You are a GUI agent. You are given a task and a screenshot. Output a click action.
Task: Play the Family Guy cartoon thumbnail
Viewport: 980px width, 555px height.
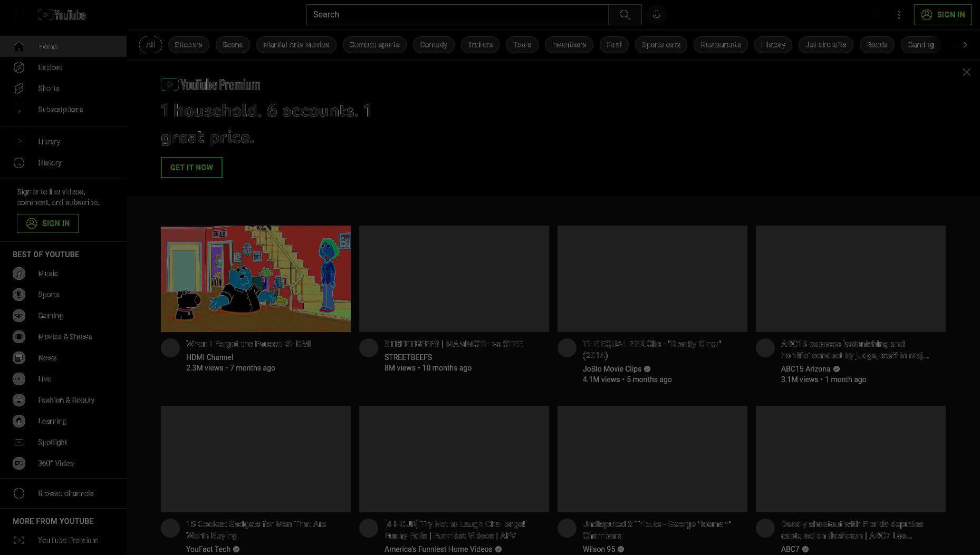coord(256,279)
